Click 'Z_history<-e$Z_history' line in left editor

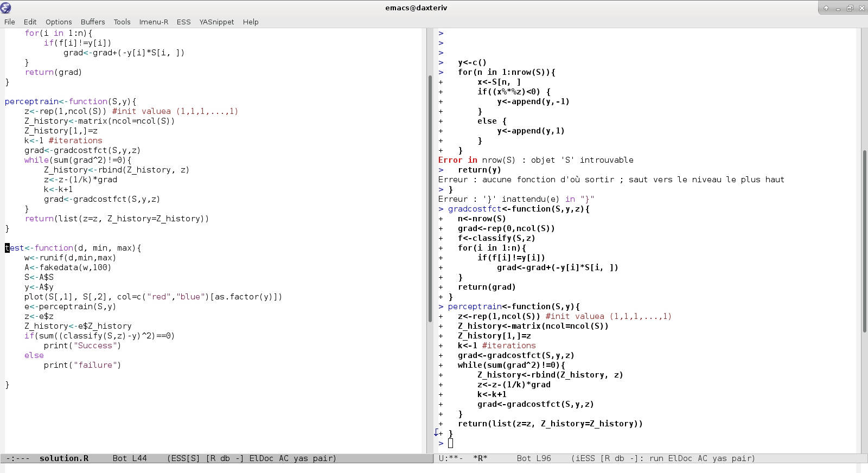(78, 326)
